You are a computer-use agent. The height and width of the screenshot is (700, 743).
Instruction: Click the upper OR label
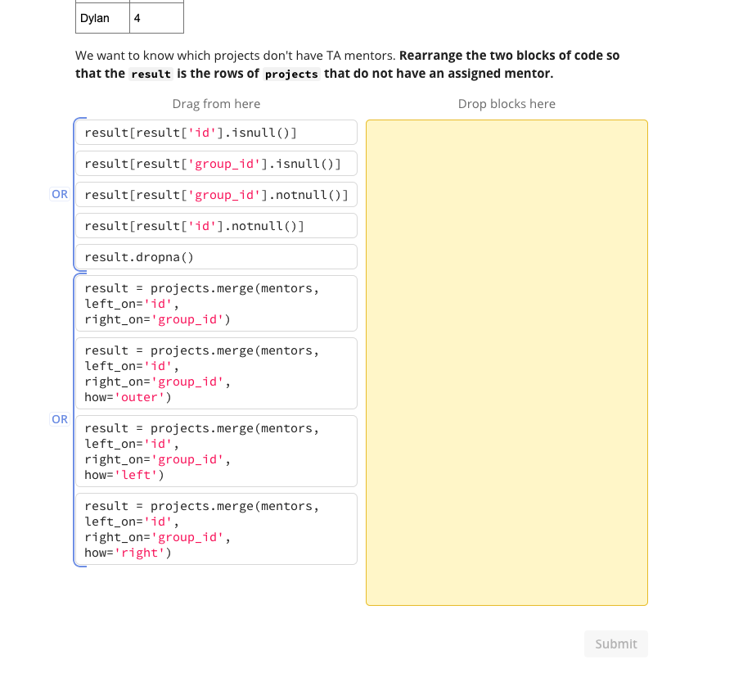point(59,194)
